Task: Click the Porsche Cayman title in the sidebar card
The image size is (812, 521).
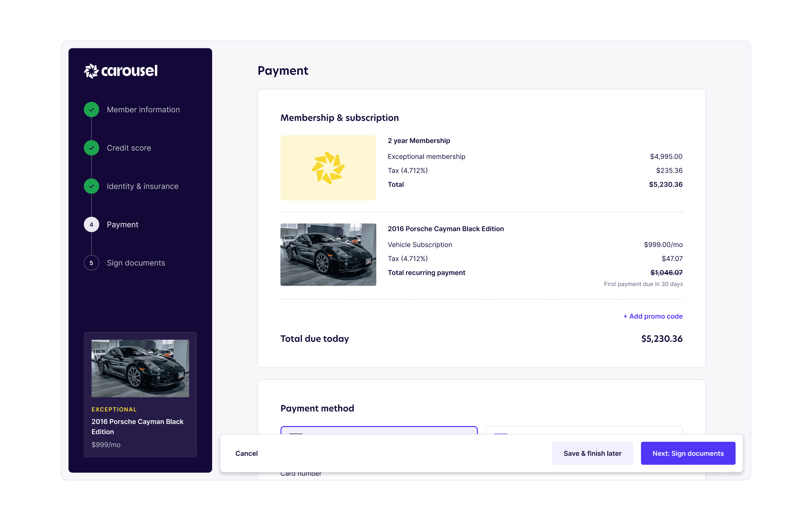Action: [x=137, y=427]
